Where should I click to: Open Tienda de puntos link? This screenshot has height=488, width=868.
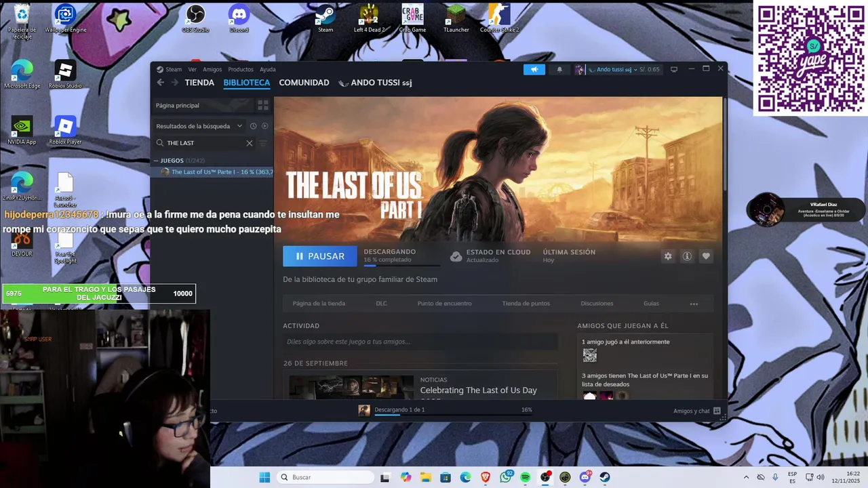[526, 304]
